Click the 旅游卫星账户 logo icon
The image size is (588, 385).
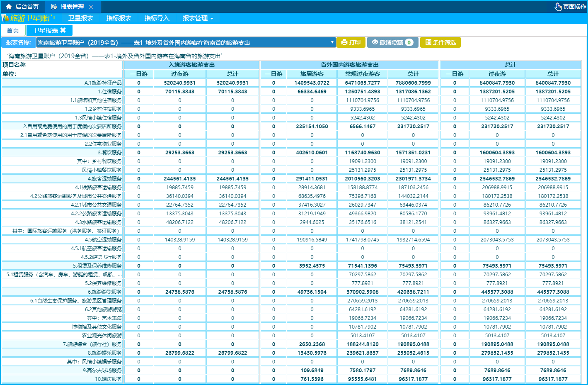point(5,18)
